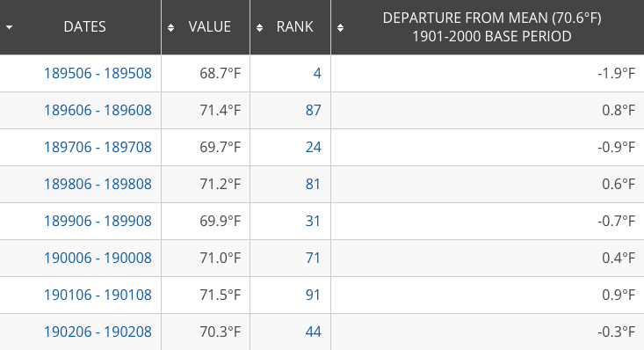Open the 190106 - 190108 date range
The image size is (644, 350).
[x=98, y=295]
